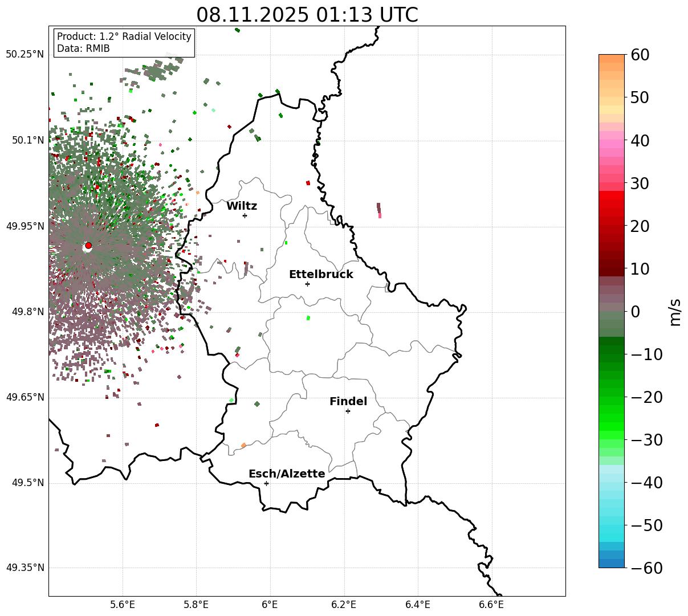Click the colorbar −50 tick label

[646, 525]
